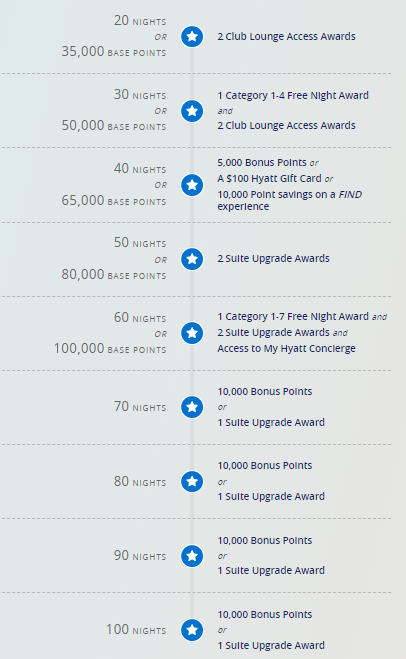Select the 60 Nights milestone star icon
This screenshot has height=659, width=406.
(192, 333)
